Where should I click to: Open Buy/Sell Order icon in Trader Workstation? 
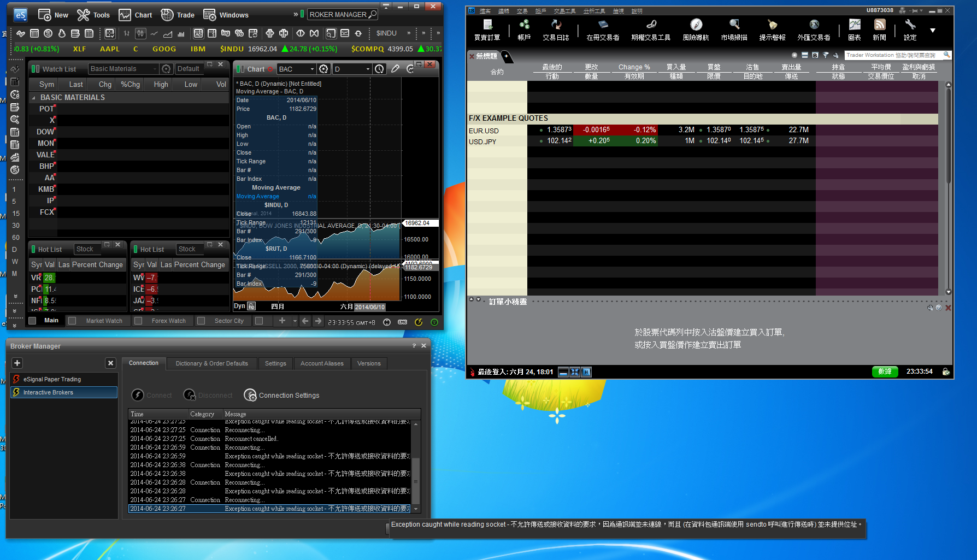487,30
